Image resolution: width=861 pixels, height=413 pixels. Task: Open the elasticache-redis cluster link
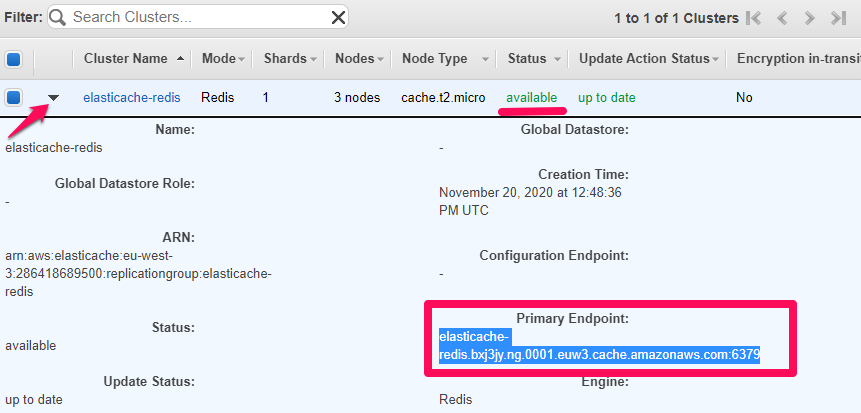tap(131, 98)
